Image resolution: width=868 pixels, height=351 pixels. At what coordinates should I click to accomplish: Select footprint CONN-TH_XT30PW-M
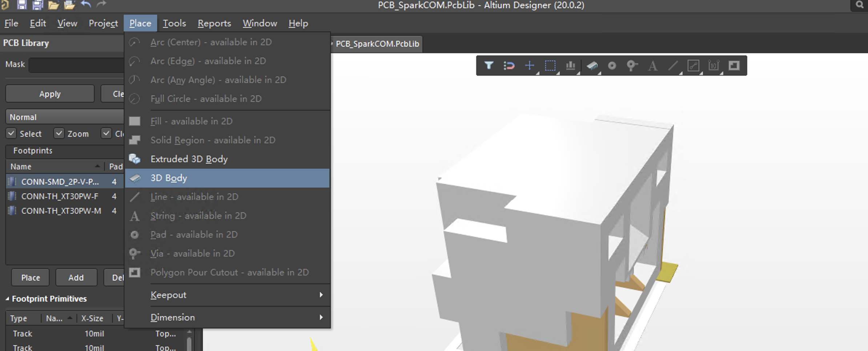pos(65,211)
